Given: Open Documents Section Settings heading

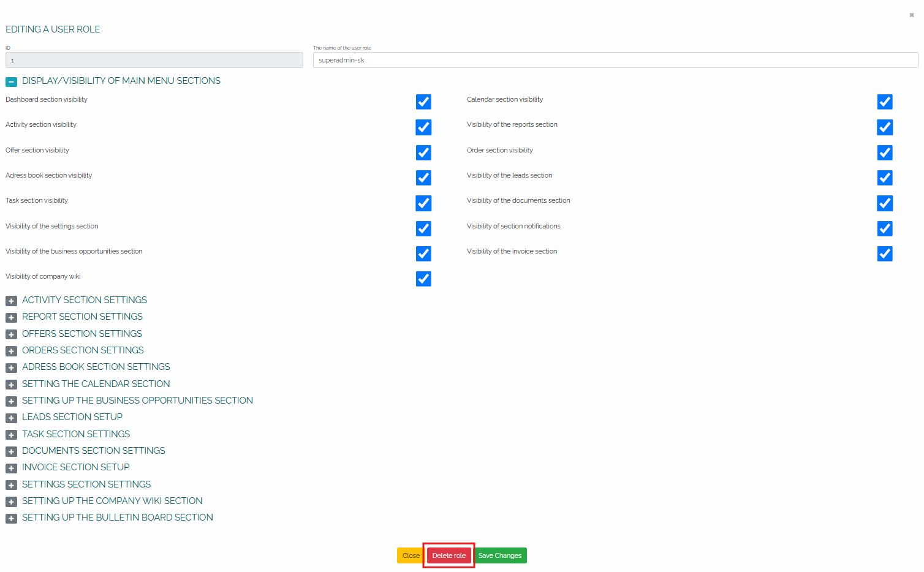Looking at the screenshot, I should click(x=93, y=451).
